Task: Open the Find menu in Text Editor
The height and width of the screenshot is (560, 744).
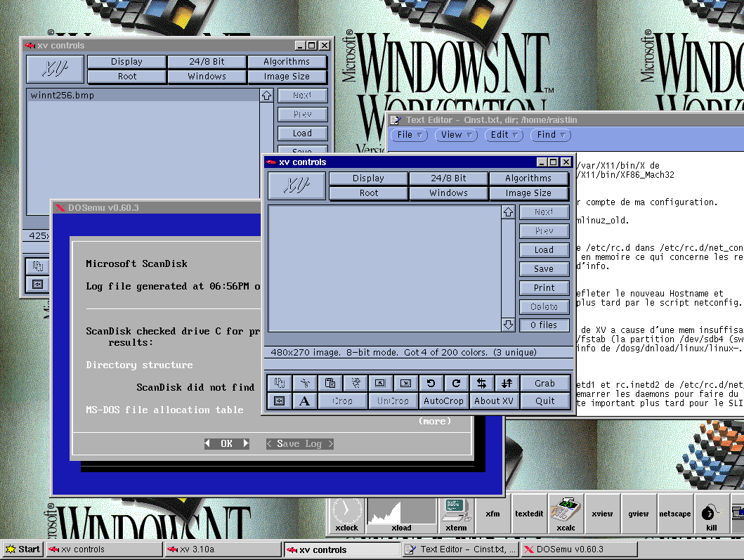Action: pyautogui.click(x=551, y=135)
